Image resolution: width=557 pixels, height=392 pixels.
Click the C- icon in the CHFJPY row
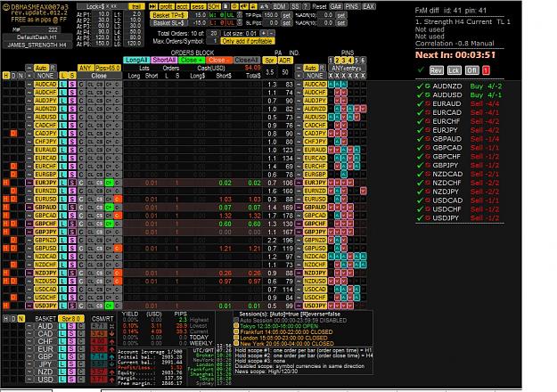(118, 142)
